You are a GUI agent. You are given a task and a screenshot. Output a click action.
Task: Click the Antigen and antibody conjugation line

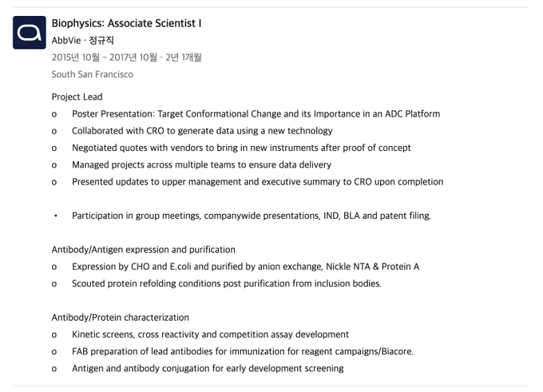point(208,369)
